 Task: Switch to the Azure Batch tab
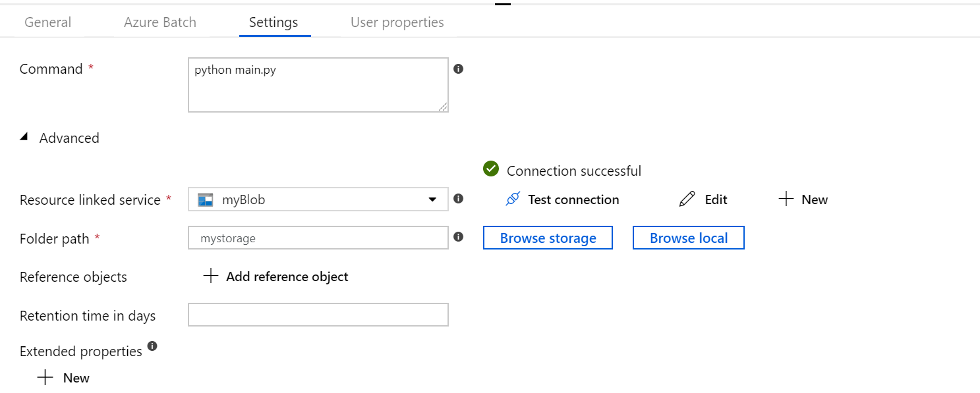[x=159, y=22]
